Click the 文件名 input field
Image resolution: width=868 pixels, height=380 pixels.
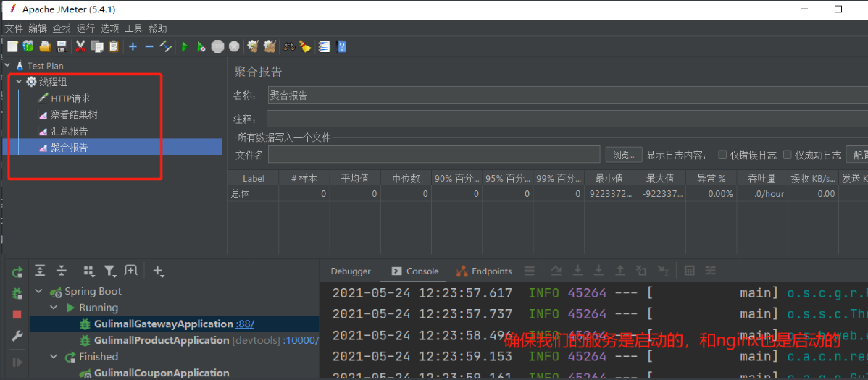[434, 155]
